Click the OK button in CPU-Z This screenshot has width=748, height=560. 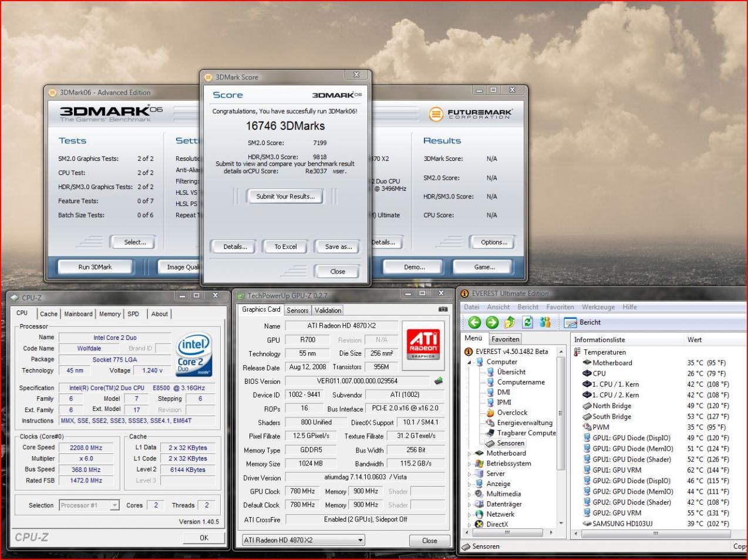tap(204, 538)
